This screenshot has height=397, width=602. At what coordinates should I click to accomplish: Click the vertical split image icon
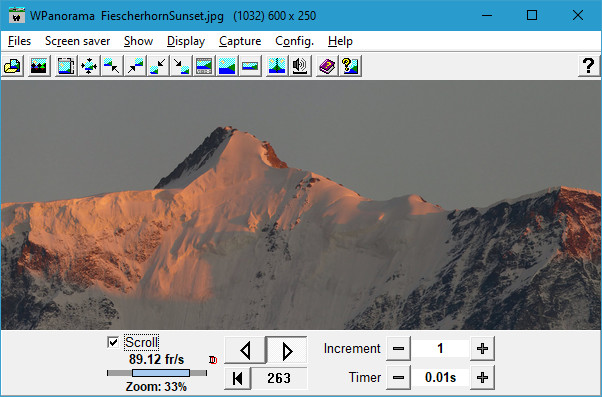277,66
